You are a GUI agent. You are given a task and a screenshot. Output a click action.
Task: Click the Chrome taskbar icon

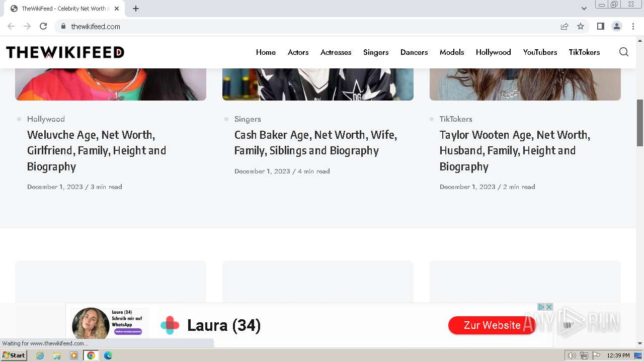tap(91, 355)
